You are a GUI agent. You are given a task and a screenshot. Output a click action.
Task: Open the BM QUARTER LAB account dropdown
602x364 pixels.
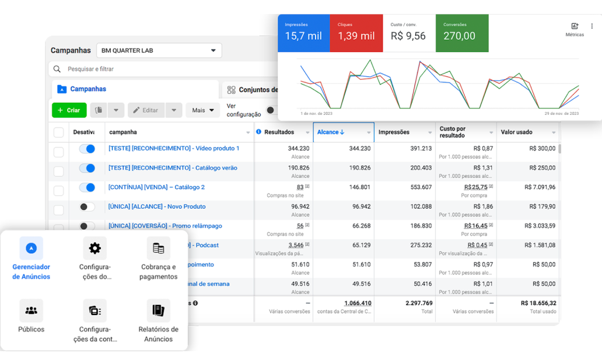pos(159,51)
